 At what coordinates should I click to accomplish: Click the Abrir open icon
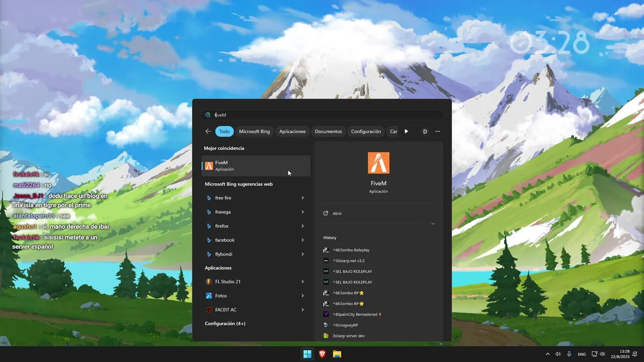point(326,213)
